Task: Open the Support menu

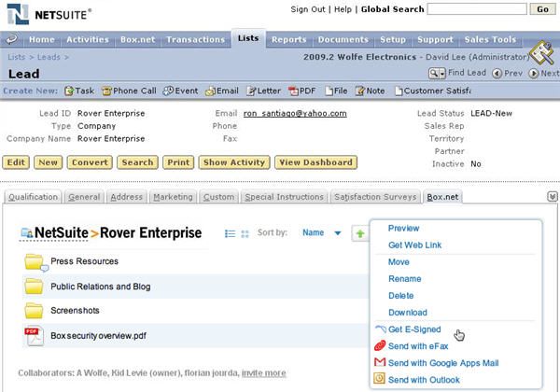Action: click(435, 39)
